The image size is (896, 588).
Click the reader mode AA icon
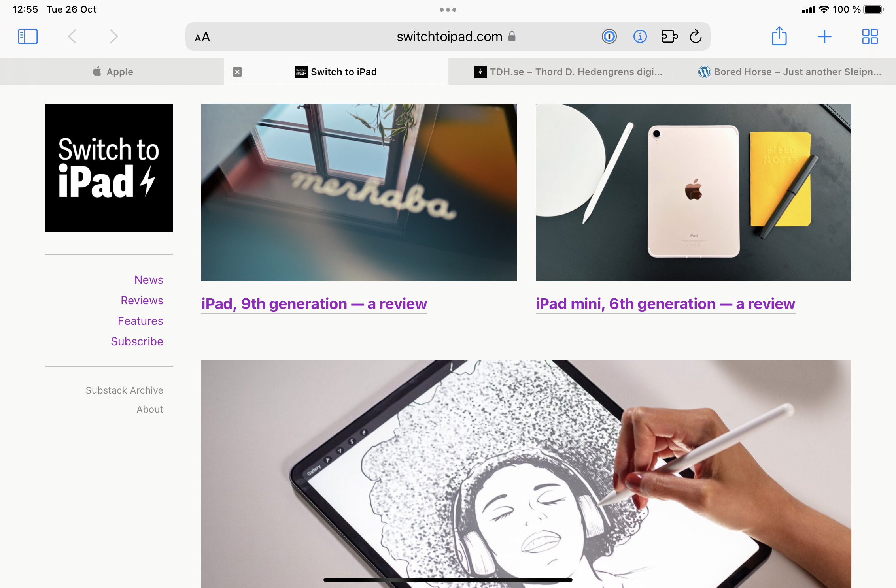coord(202,36)
